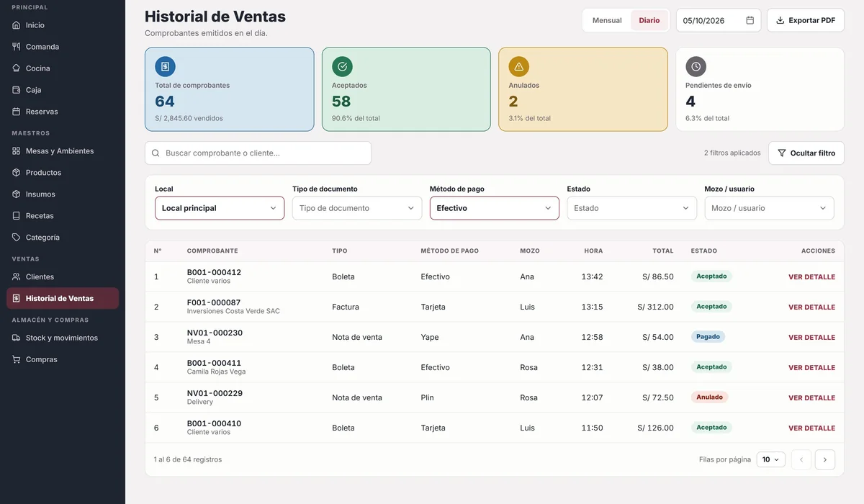Click the Yape payment method cell

(x=430, y=338)
